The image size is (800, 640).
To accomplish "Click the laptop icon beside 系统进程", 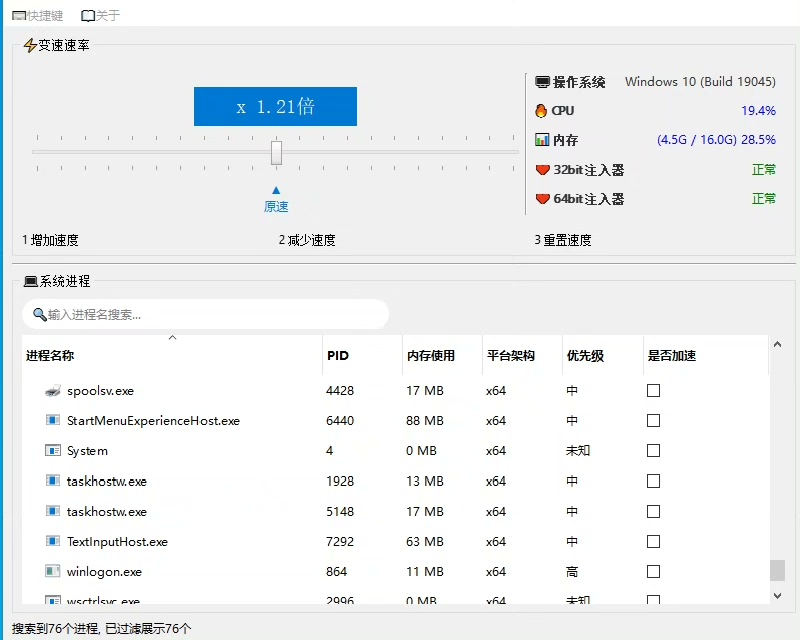I will point(31,281).
